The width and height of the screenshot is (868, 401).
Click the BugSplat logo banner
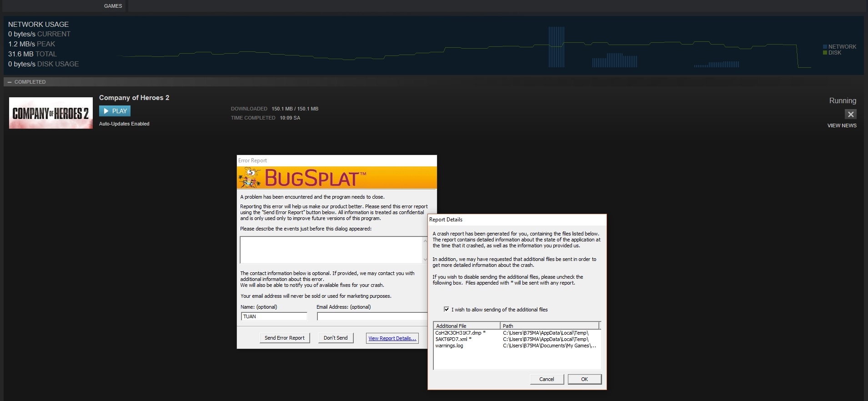point(337,178)
